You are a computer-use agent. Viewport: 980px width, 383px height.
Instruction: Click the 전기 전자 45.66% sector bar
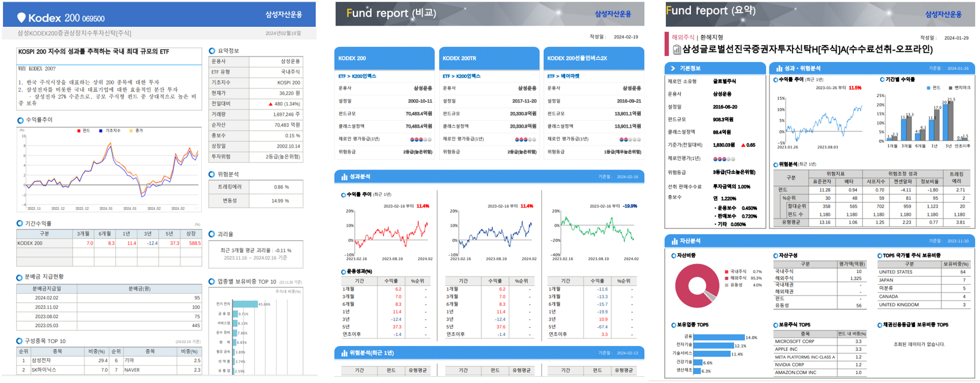(x=245, y=304)
